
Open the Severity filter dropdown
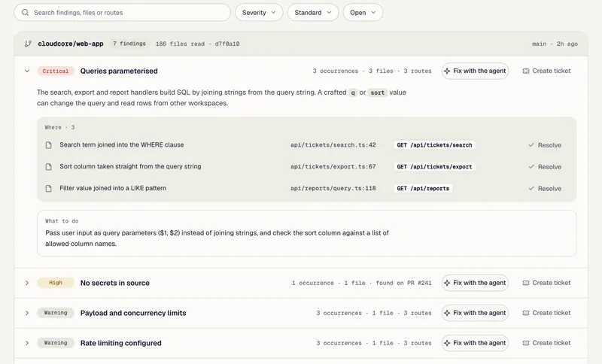[x=259, y=12]
